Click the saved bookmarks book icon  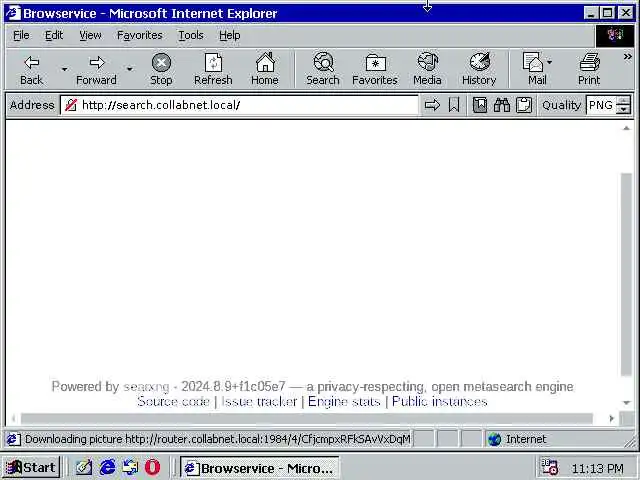coord(480,105)
